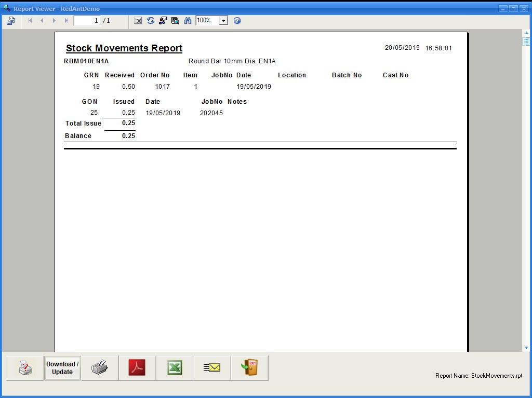
Task: Click the Download / Update button
Action: pyautogui.click(x=62, y=368)
